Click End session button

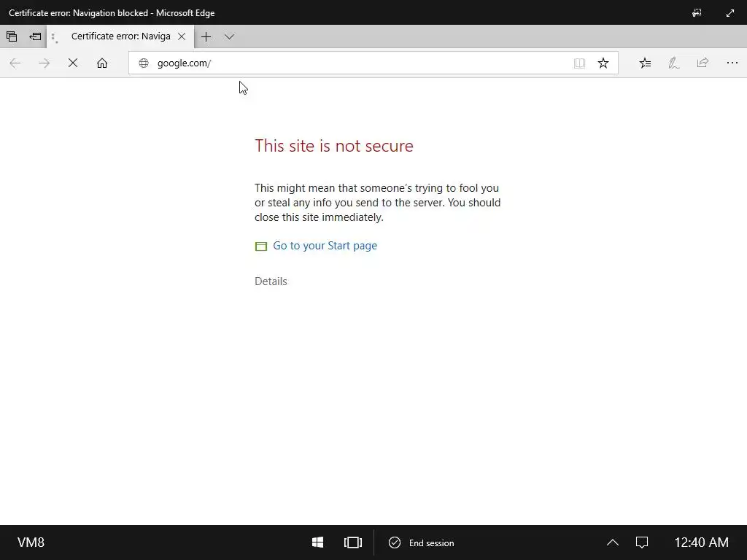coord(421,542)
